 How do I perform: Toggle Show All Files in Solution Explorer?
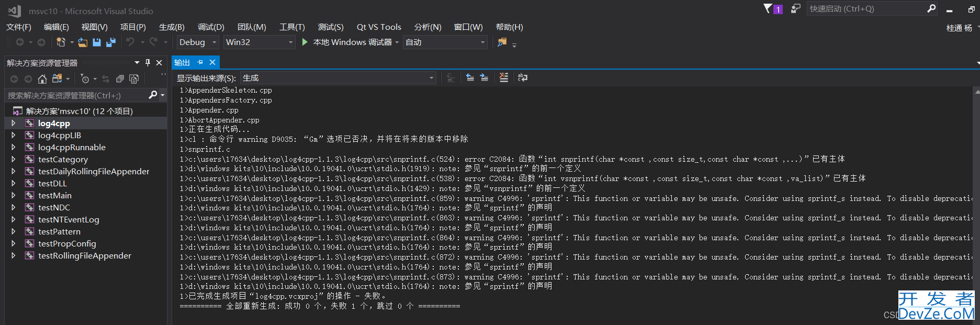pos(134,79)
